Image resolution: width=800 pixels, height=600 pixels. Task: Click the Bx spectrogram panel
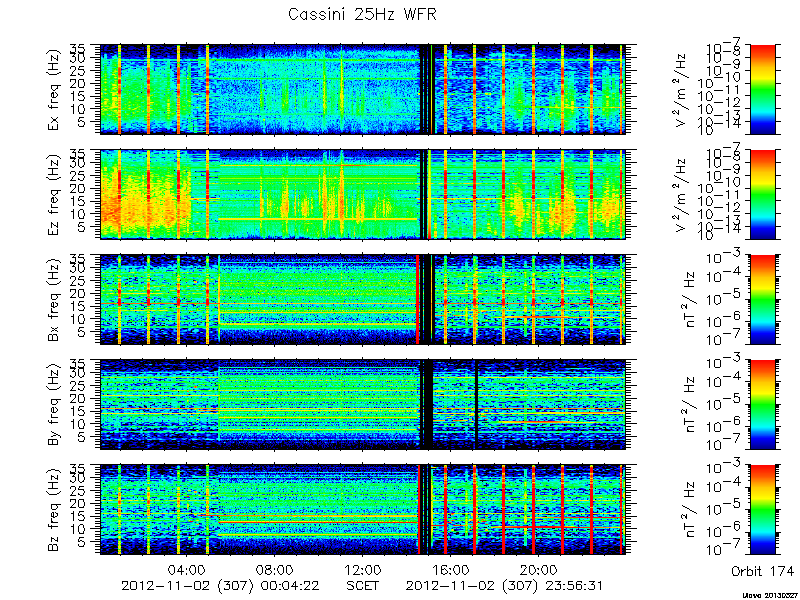click(x=362, y=299)
